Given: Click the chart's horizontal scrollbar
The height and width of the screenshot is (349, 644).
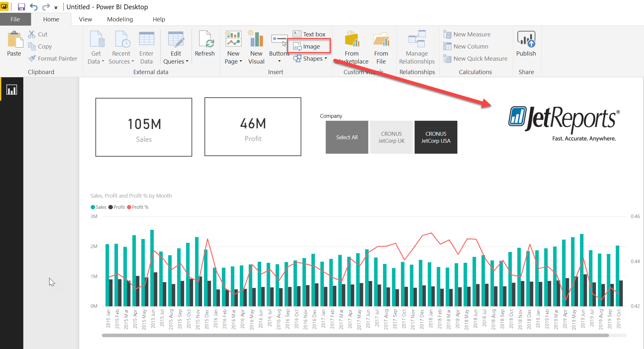Looking at the screenshot, I should [352, 335].
